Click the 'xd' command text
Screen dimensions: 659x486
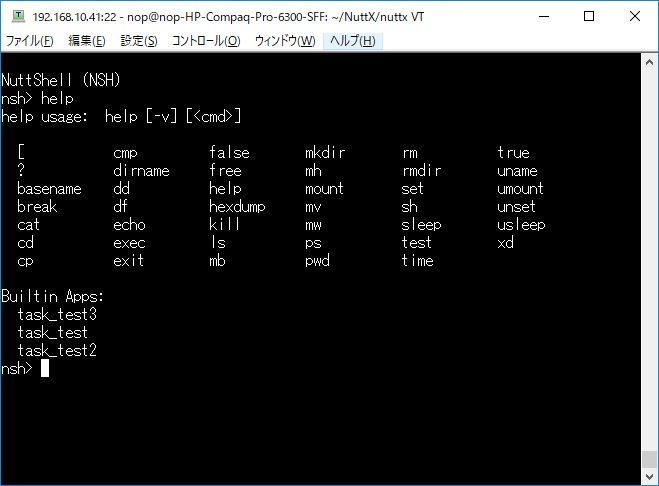pyautogui.click(x=506, y=243)
